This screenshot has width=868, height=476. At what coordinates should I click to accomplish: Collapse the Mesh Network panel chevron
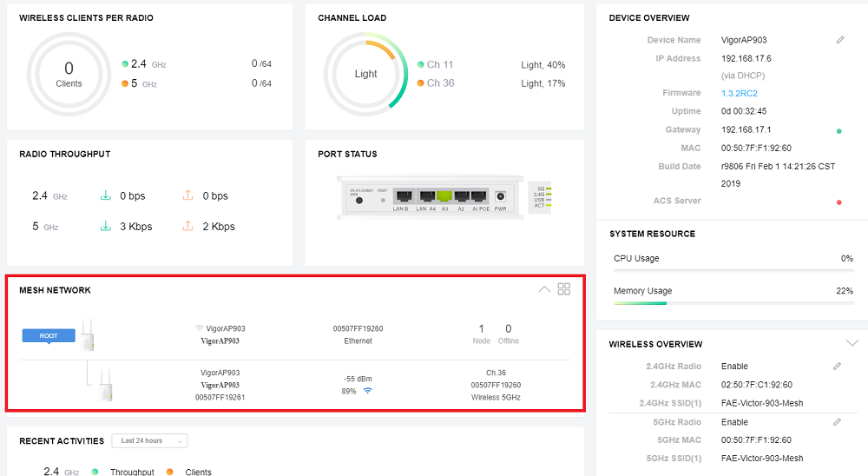(544, 289)
